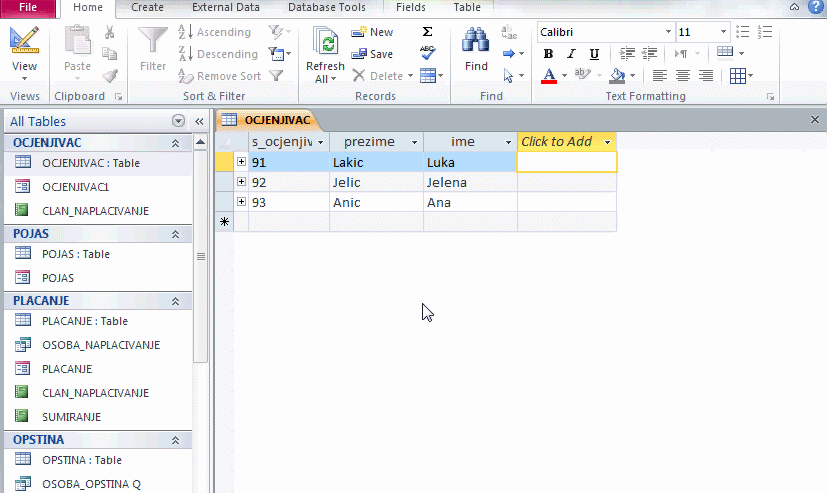827x493 pixels.
Task: Switch to the Database Tools tab
Action: (325, 8)
